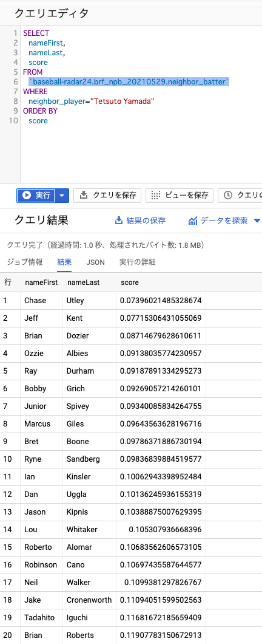Image resolution: width=262 pixels, height=644 pixels.
Task: Click the cell containing Kinsler
Action: [x=89, y=478]
